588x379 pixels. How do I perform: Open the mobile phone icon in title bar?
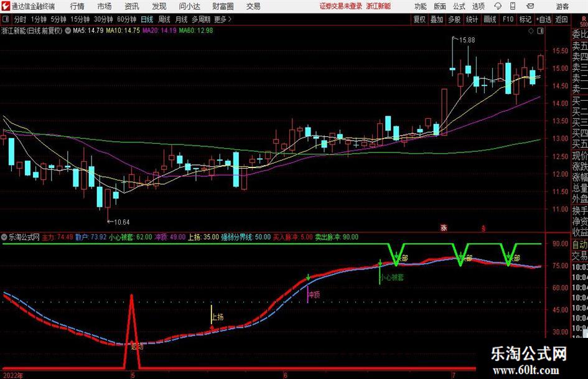(513, 6)
